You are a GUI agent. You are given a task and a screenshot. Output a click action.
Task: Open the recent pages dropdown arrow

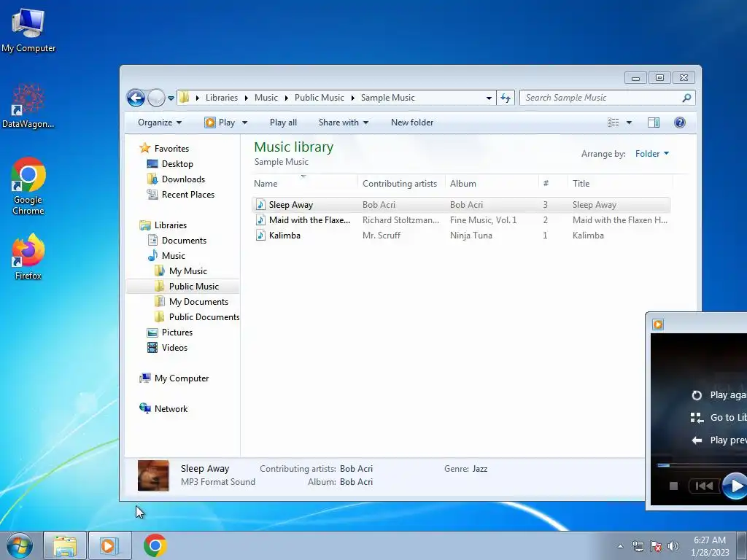(171, 98)
